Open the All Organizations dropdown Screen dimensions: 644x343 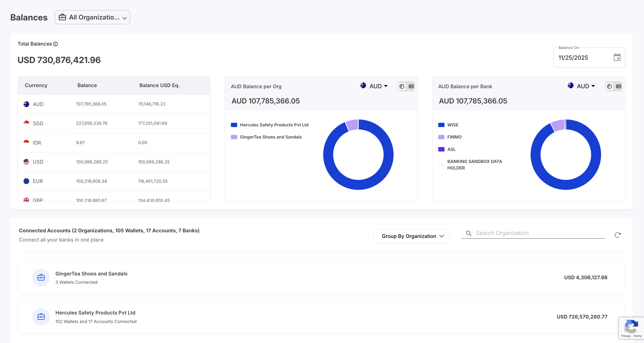[x=92, y=17]
